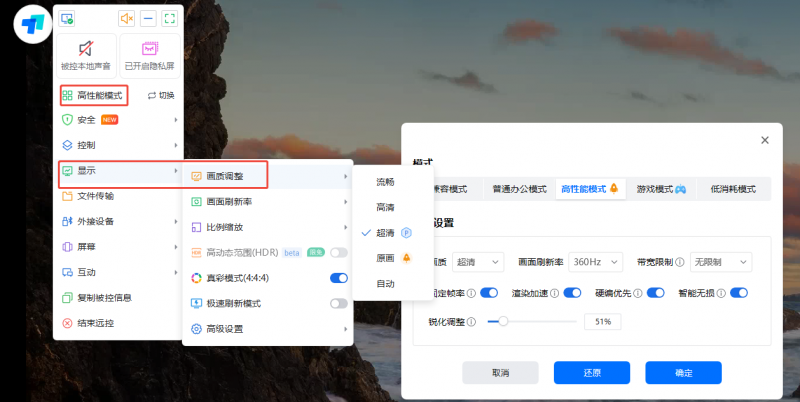Open the 显示 menu item

pos(118,171)
